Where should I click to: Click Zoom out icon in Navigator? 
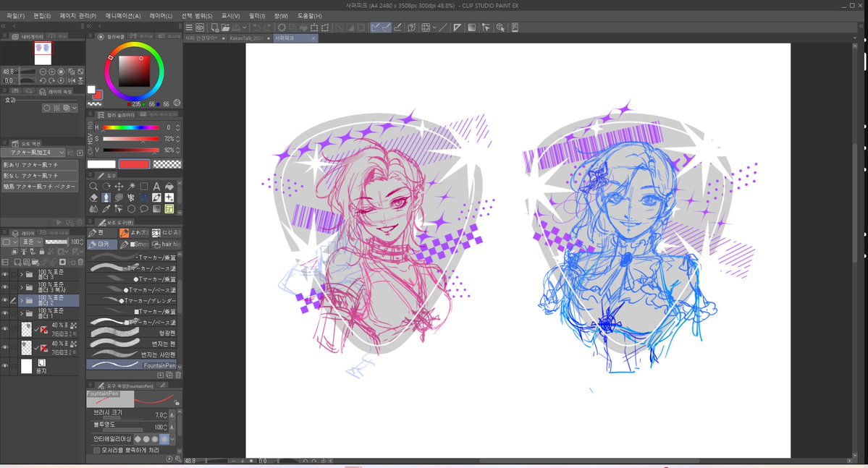[43, 72]
